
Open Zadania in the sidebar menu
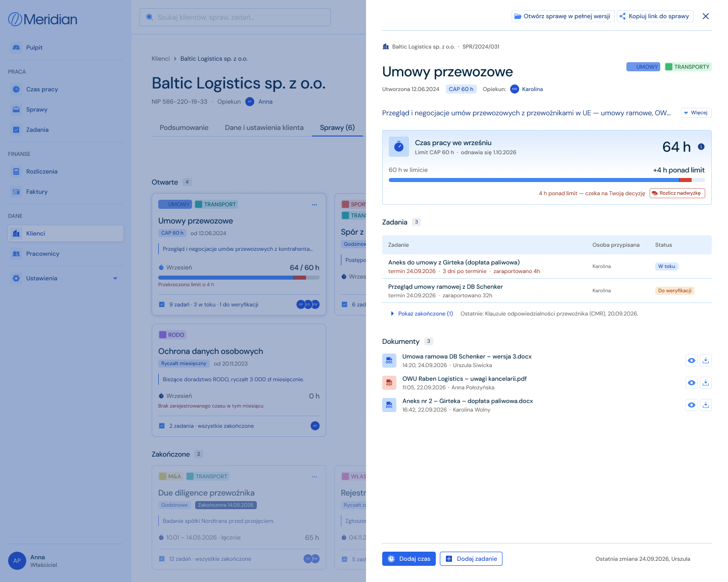point(66,130)
